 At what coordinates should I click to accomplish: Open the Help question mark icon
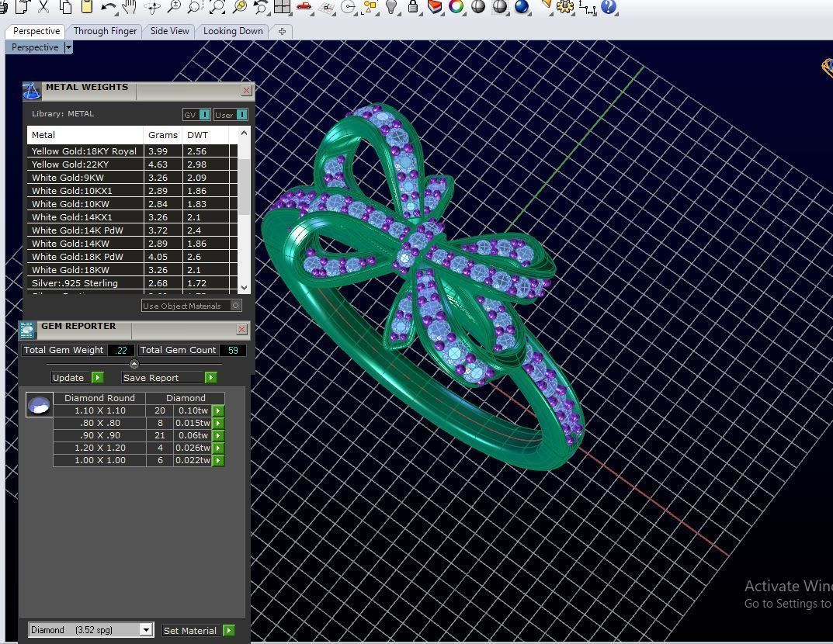(x=609, y=7)
